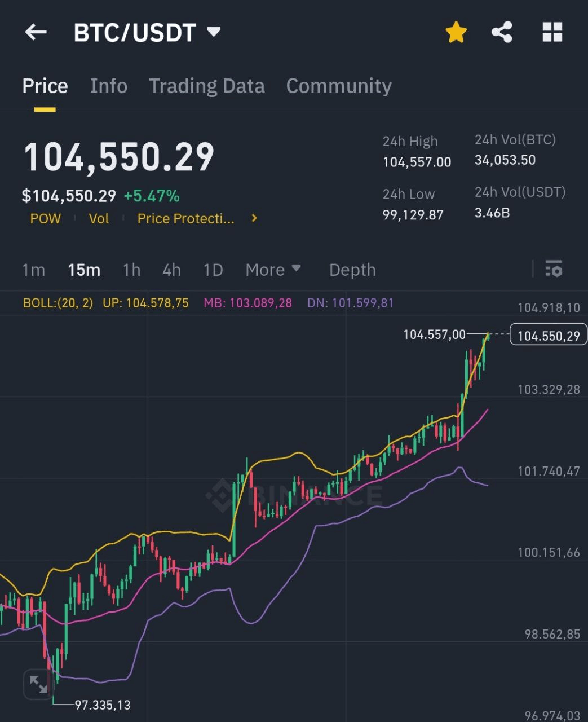This screenshot has height=722, width=588.
Task: Switch to the Info tab
Action: 109,86
